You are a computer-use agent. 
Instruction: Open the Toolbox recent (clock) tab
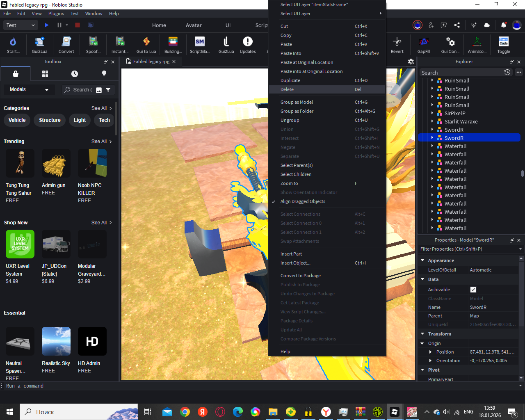click(75, 74)
